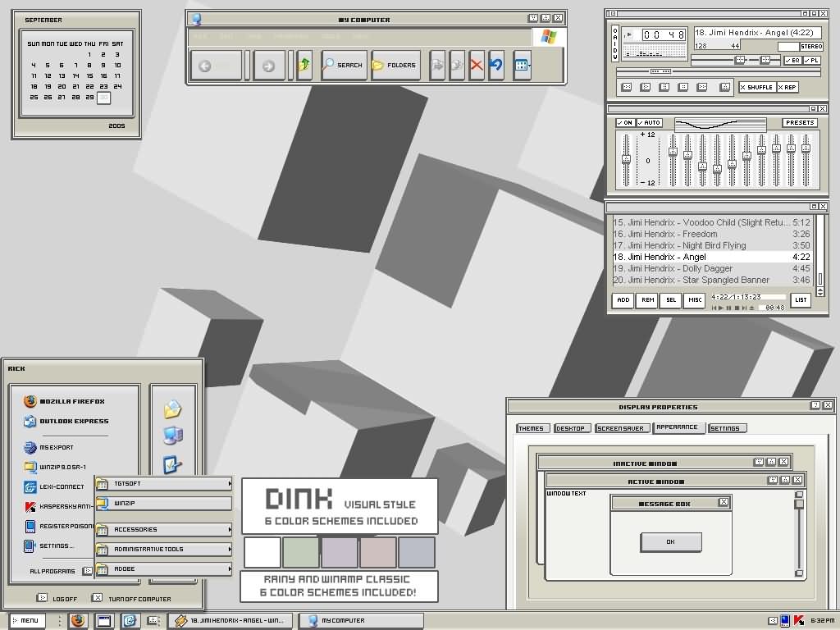Click the Winamp next track button

coord(702,87)
